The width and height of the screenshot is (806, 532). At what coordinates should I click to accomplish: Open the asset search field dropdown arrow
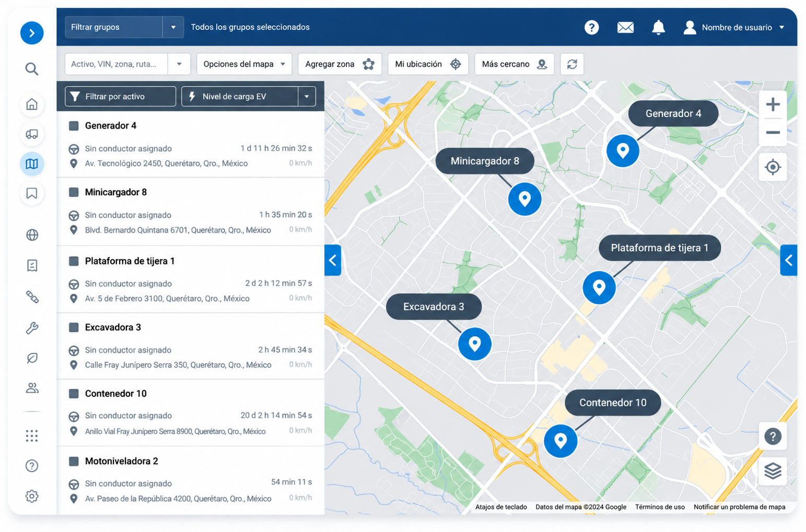click(x=179, y=64)
